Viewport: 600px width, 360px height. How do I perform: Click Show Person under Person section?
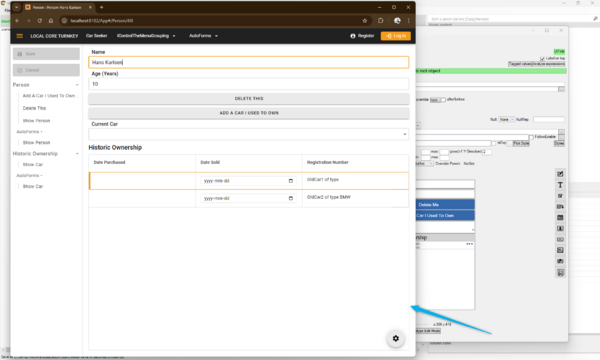(x=36, y=121)
